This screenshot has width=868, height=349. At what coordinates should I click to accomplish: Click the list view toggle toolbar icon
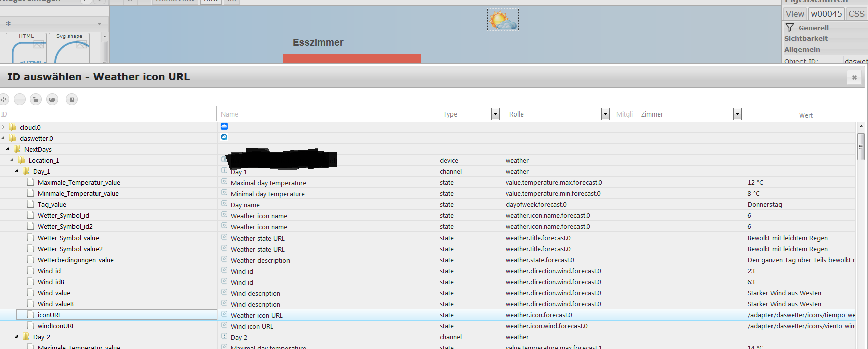pos(20,99)
